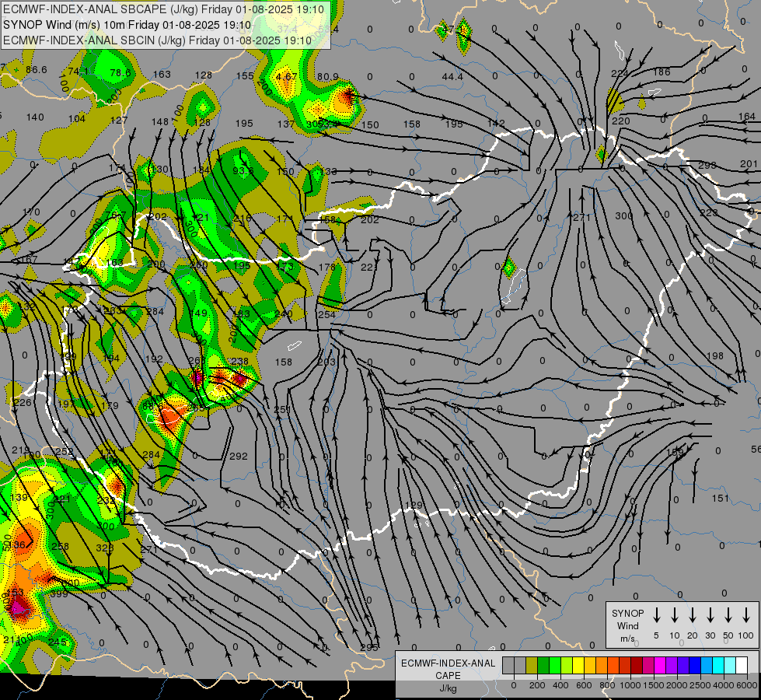
Task: Click the '93.6' map value
Action: coord(243,170)
